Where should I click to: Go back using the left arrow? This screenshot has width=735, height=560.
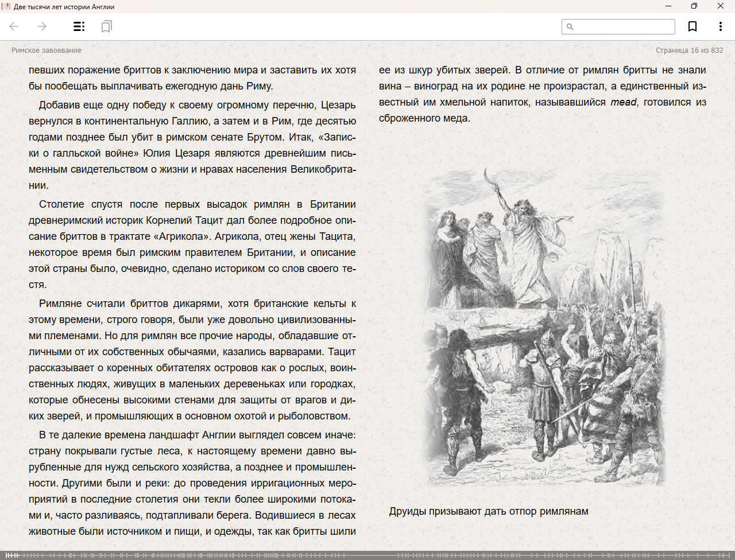click(14, 26)
